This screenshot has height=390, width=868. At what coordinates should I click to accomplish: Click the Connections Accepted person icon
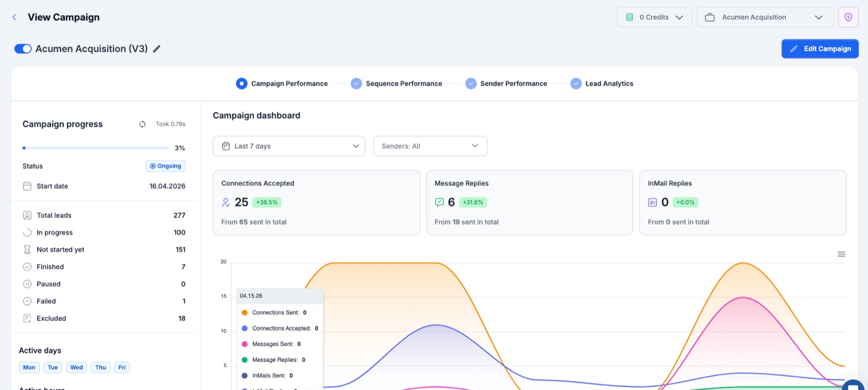(226, 203)
